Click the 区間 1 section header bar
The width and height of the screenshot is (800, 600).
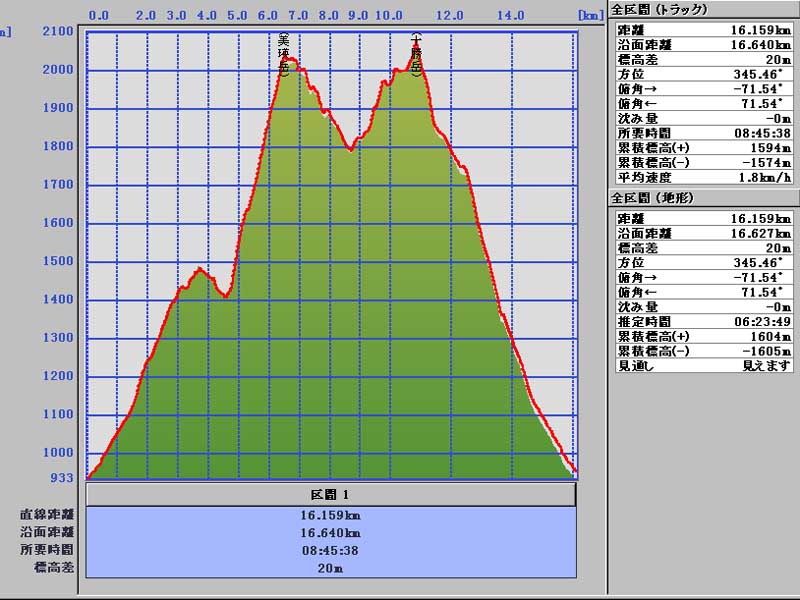(x=331, y=495)
